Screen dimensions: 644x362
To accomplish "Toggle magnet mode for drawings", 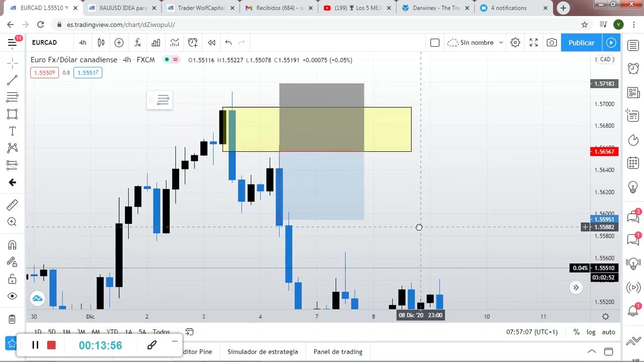I will click(x=13, y=245).
